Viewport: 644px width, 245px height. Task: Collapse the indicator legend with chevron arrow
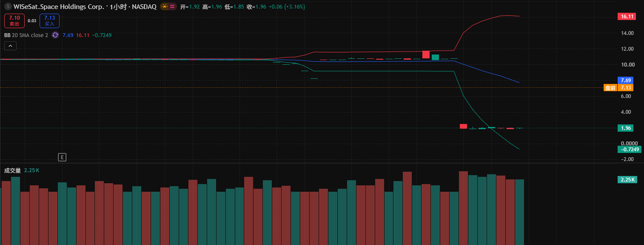click(10, 46)
